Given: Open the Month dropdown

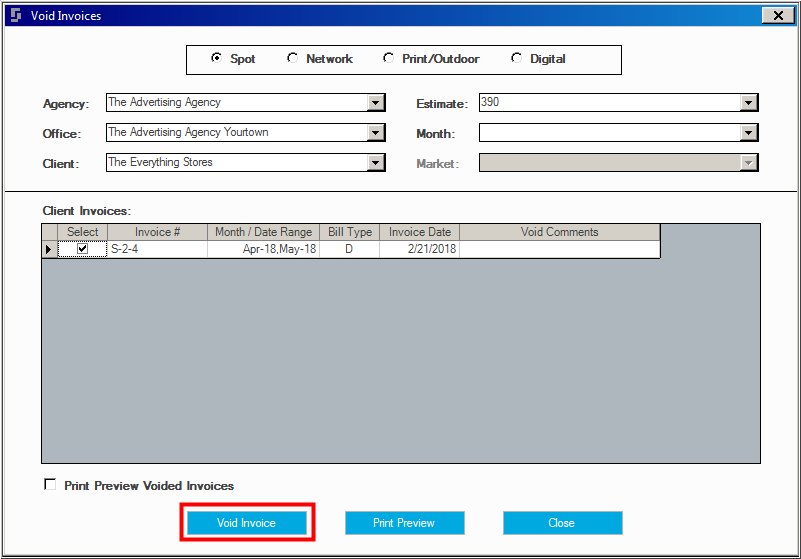Looking at the screenshot, I should click(x=748, y=133).
